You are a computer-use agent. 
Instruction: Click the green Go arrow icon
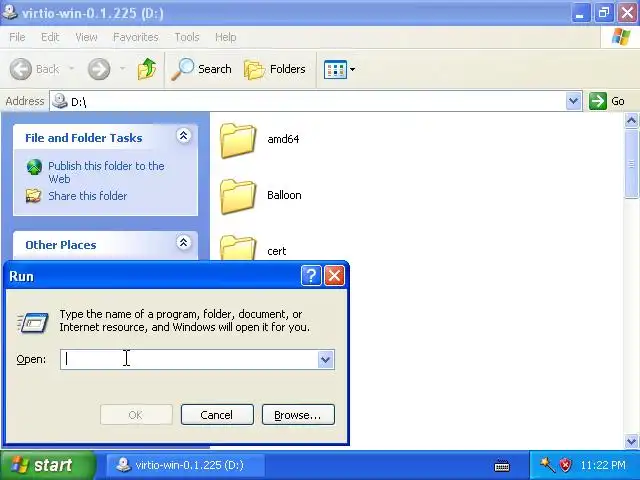coord(598,101)
